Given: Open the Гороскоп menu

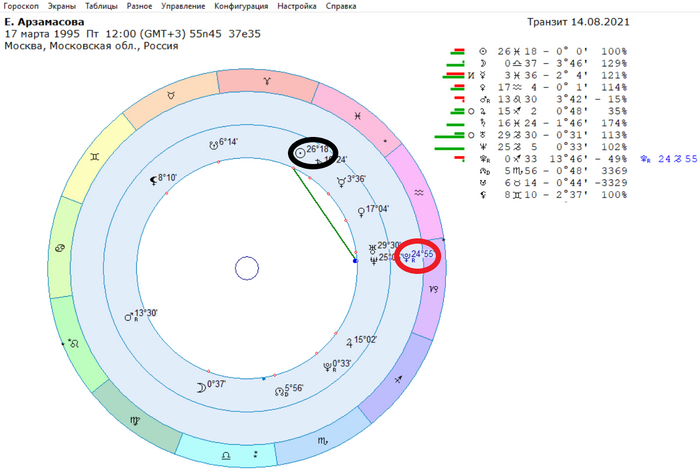Looking at the screenshot, I should click(21, 6).
